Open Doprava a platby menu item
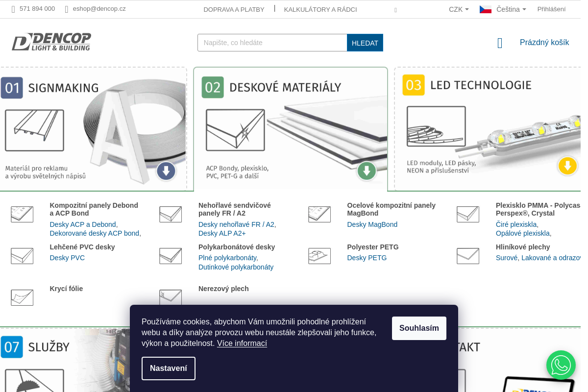Viewport: 588px width, 392px height. [234, 9]
